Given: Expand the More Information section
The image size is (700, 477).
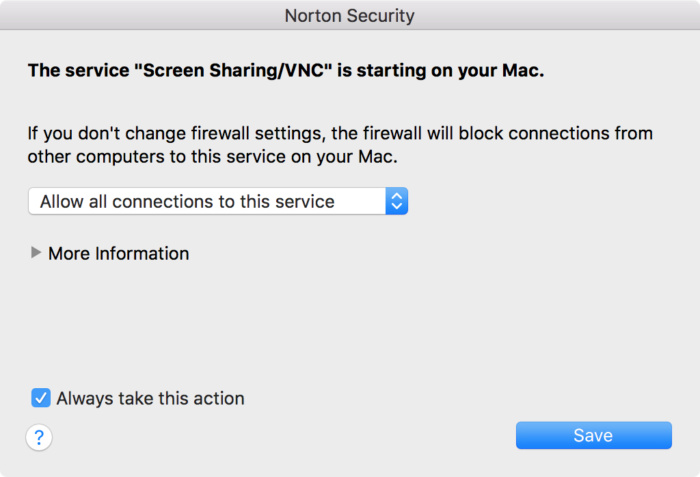Looking at the screenshot, I should coord(37,254).
